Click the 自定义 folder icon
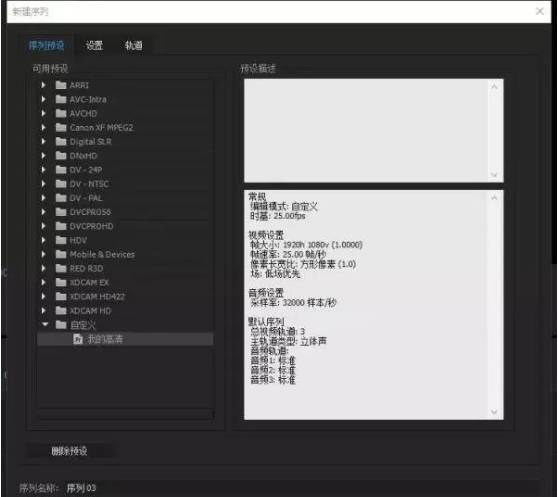The image size is (558, 497). (61, 324)
